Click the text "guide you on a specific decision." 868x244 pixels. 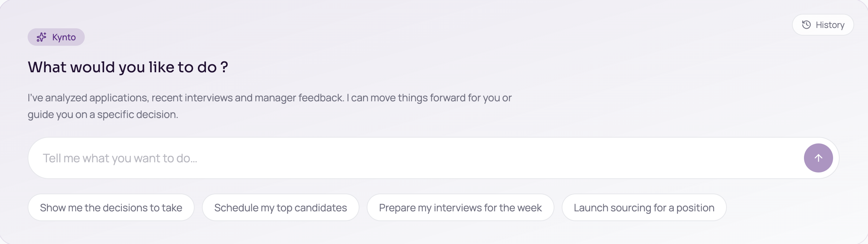(x=103, y=114)
